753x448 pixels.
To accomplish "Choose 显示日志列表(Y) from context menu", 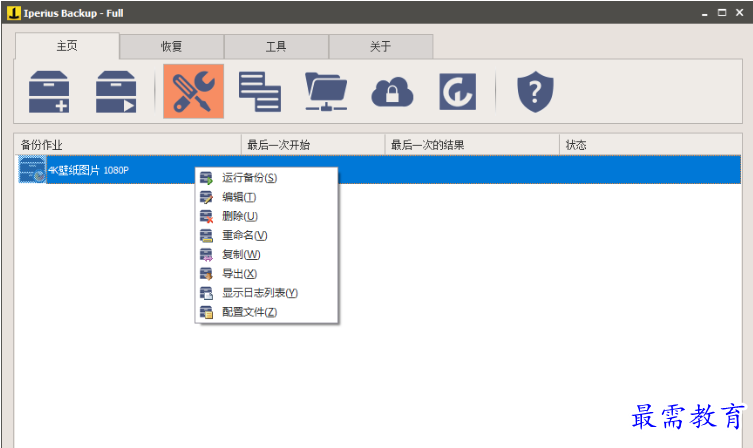I will tap(267, 293).
